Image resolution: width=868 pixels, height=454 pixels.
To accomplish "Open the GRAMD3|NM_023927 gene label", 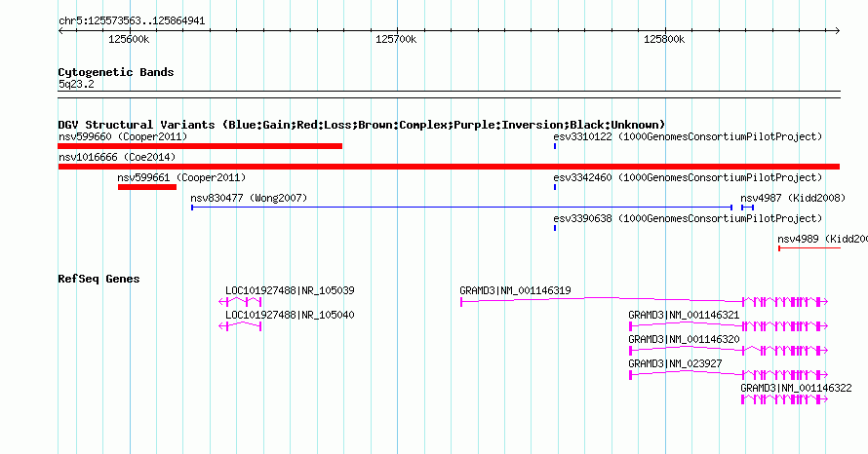I will pos(675,363).
